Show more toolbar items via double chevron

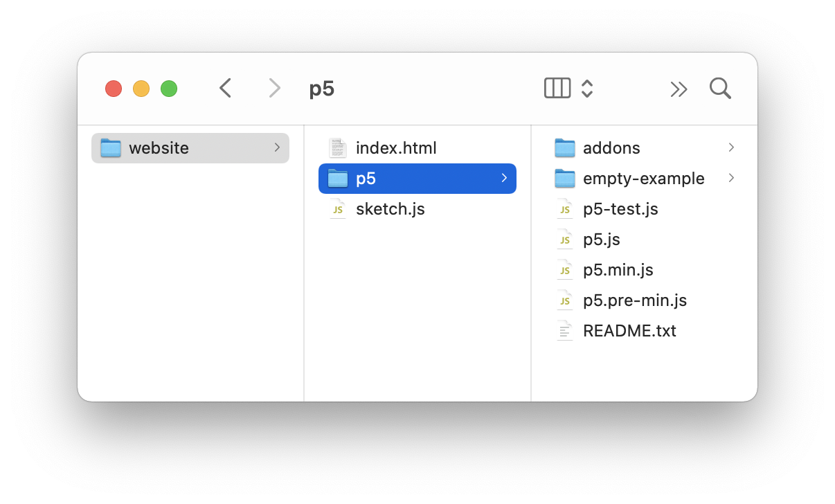[x=679, y=89]
